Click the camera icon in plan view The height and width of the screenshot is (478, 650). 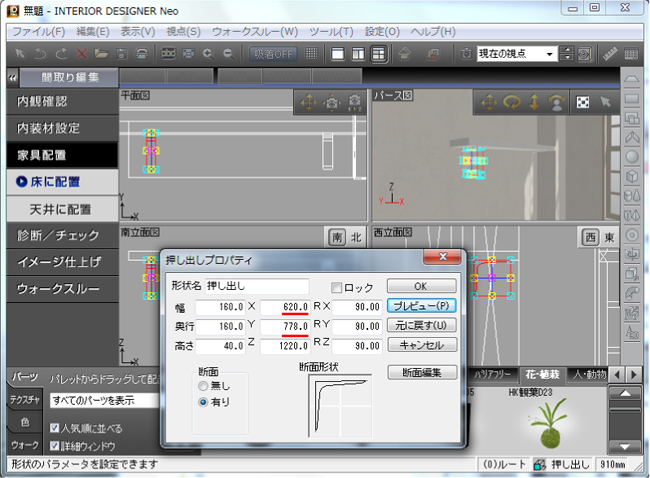[x=330, y=102]
